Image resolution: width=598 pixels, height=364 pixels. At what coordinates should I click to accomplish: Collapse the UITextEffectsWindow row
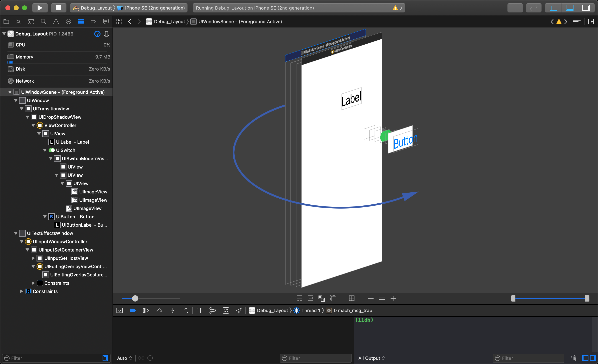16,233
